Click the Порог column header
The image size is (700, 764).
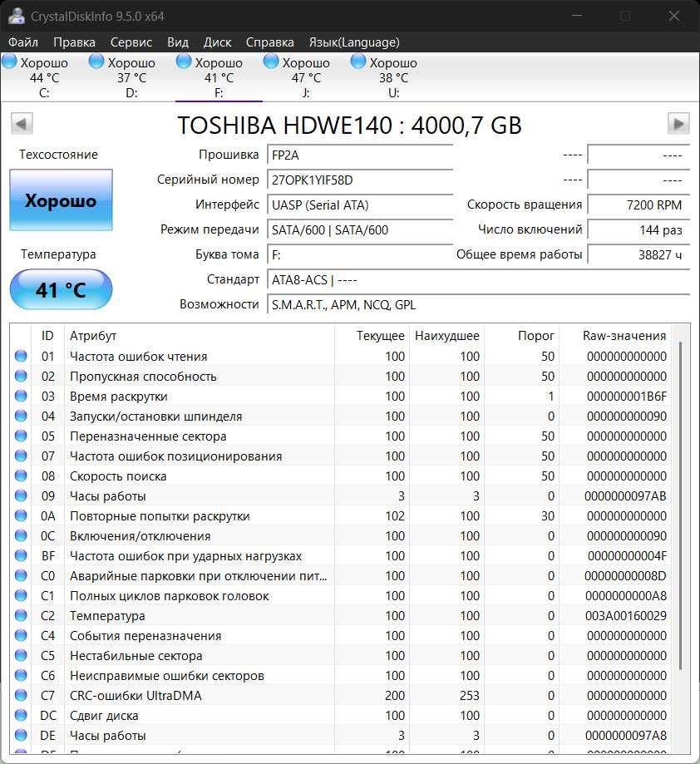pyautogui.click(x=522, y=336)
